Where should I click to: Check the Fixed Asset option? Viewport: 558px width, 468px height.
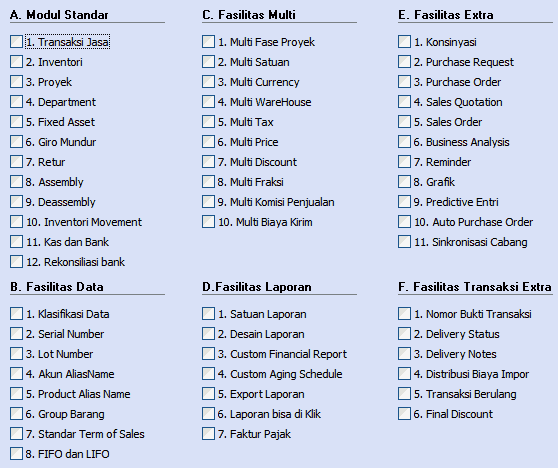[x=16, y=121]
